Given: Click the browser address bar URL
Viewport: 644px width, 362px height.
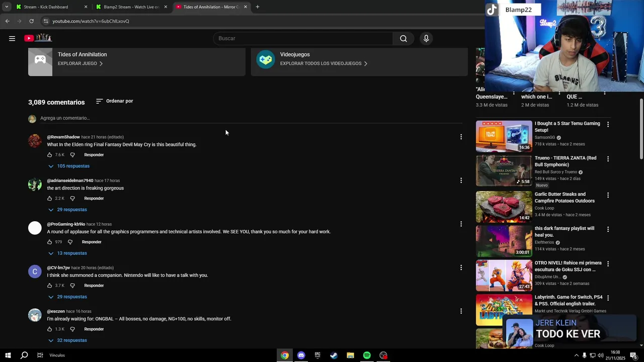Looking at the screenshot, I should 91,21.
